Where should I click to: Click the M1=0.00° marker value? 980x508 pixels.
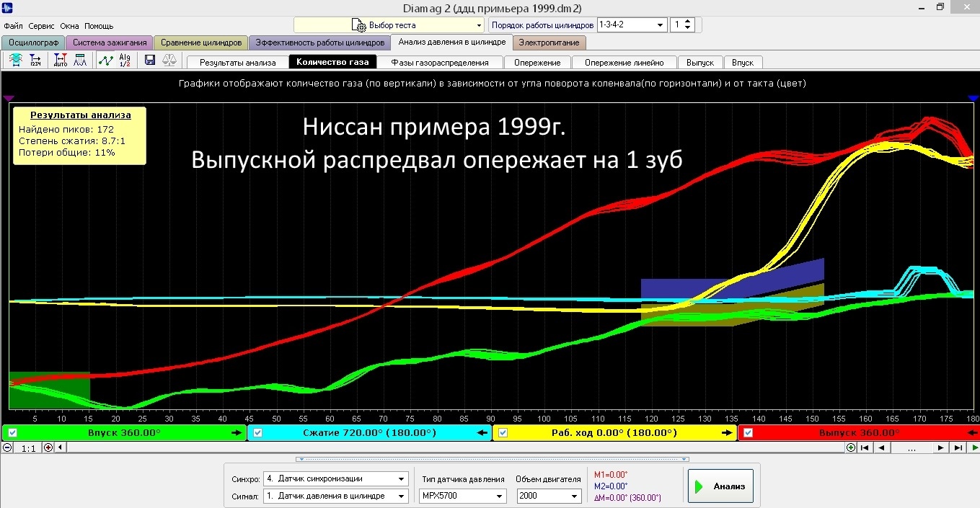tap(611, 475)
